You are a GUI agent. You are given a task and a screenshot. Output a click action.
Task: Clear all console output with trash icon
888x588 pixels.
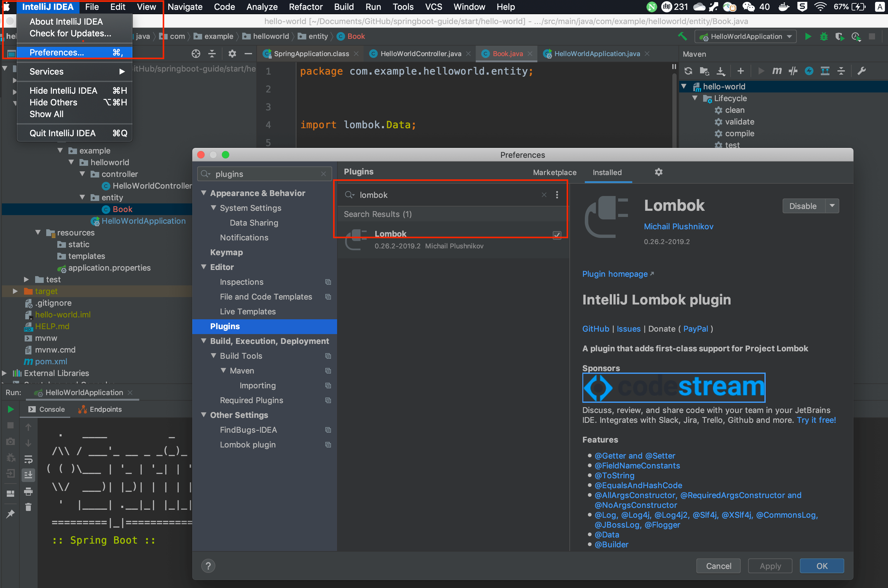[x=28, y=507]
